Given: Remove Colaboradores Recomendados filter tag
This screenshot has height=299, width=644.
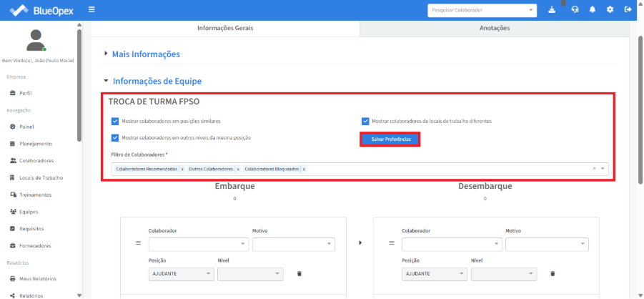Looking at the screenshot, I should click(182, 170).
